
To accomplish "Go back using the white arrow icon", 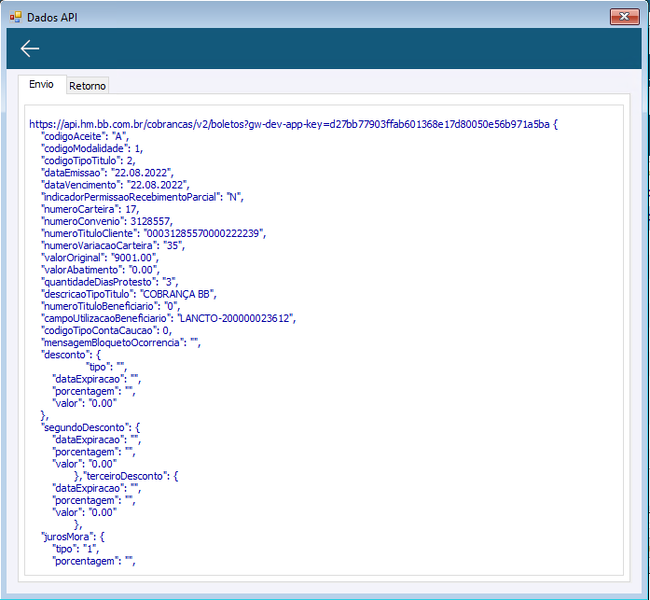I will [30, 49].
